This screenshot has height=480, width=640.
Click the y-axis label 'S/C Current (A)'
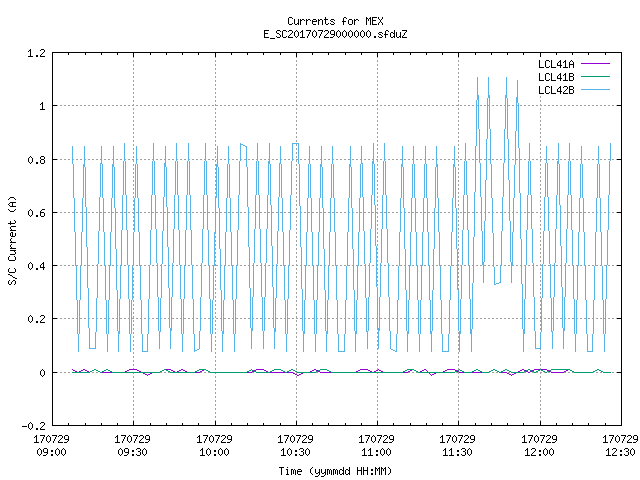click(x=12, y=241)
